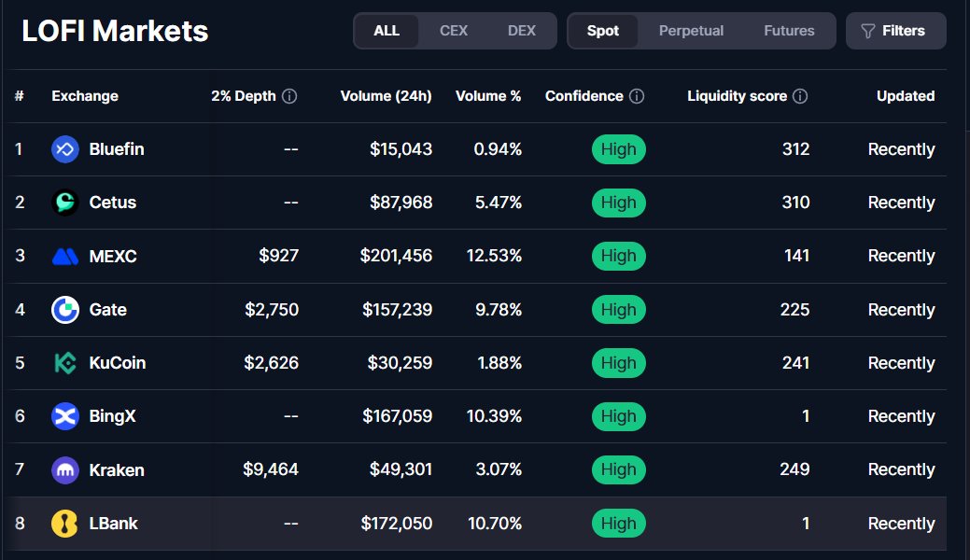Select the Spot market tab
970x560 pixels.
[603, 31]
